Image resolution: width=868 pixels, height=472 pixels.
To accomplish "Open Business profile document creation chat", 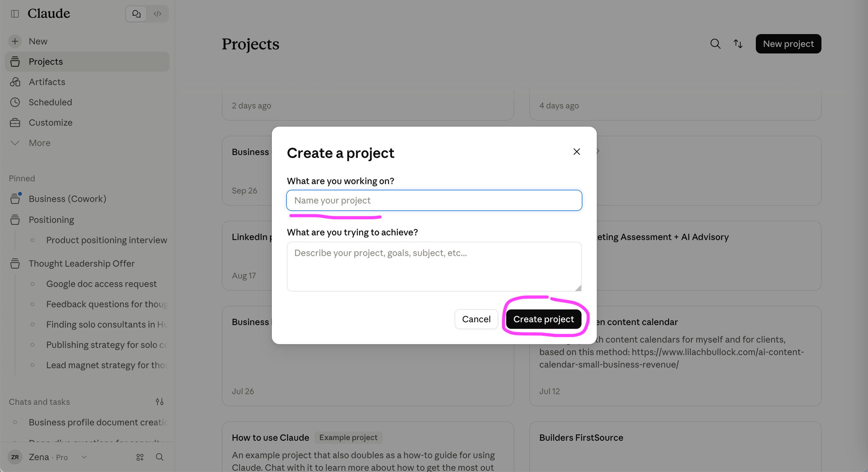I will click(x=87, y=422).
